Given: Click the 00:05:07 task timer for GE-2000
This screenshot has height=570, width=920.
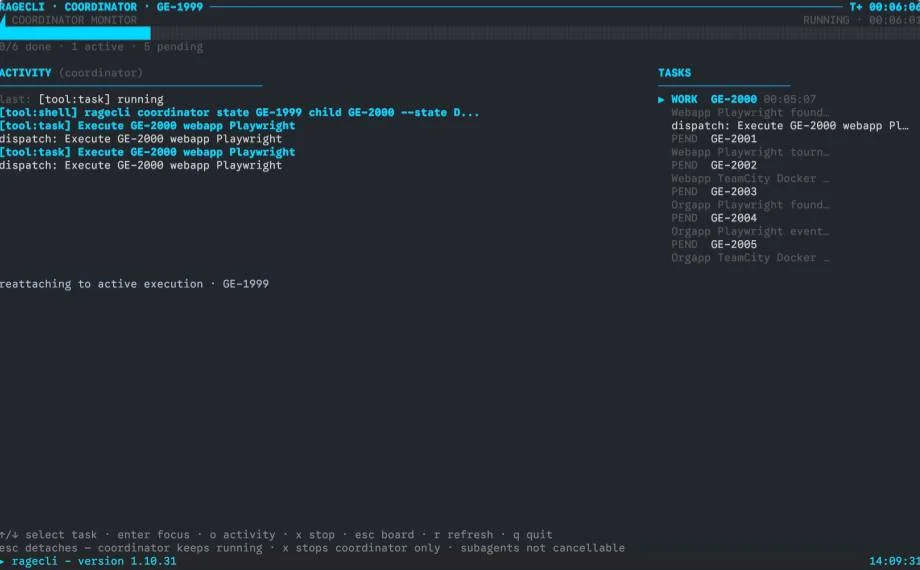Looking at the screenshot, I should click(790, 99).
